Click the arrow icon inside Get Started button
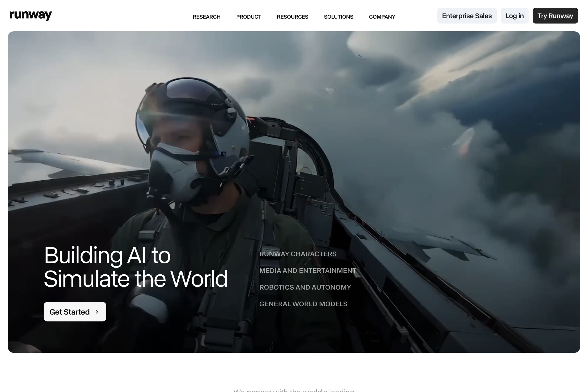 [97, 311]
